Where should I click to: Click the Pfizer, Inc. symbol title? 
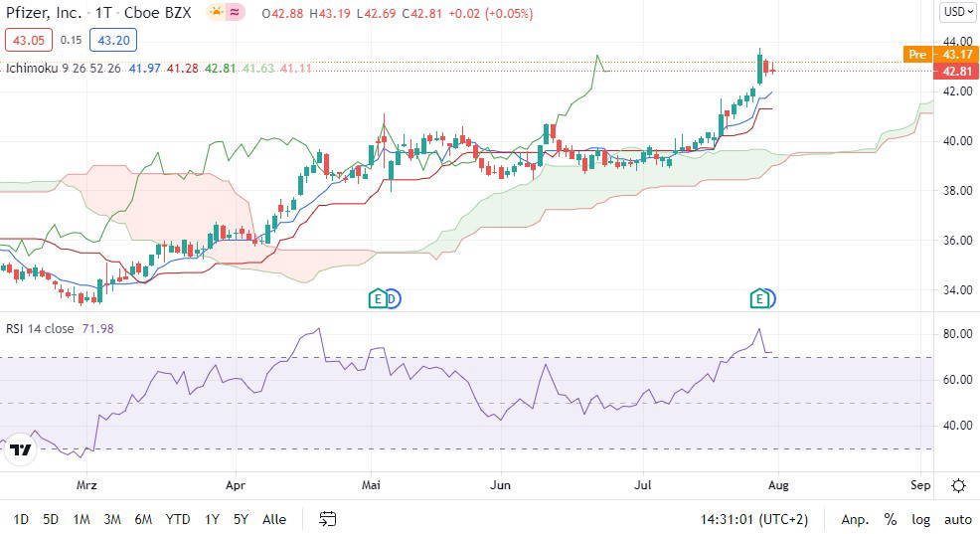[44, 13]
